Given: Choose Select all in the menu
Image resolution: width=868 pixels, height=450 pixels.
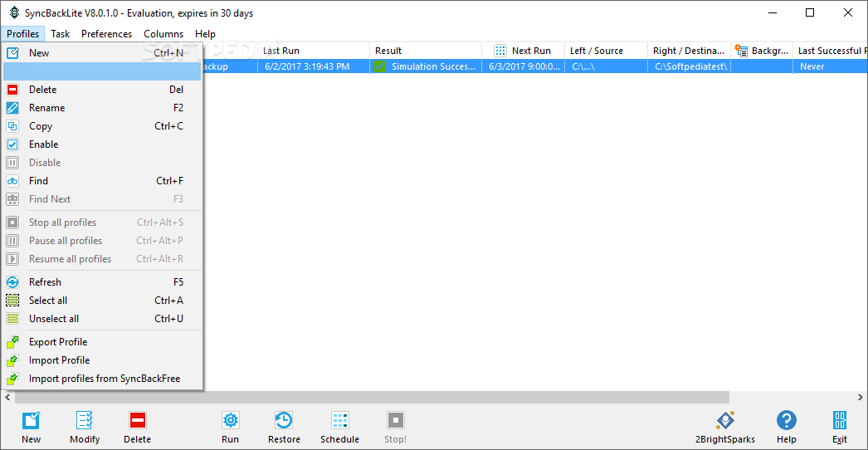Looking at the screenshot, I should pyautogui.click(x=102, y=301).
